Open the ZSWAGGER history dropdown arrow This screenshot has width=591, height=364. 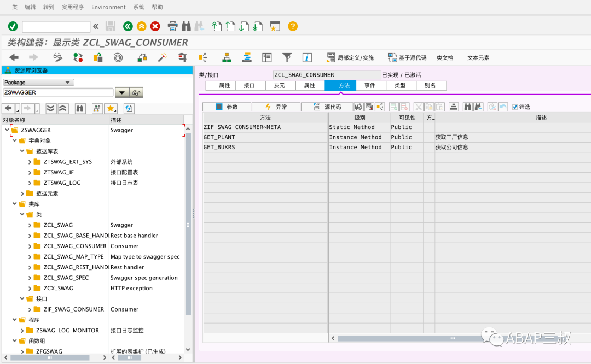121,92
